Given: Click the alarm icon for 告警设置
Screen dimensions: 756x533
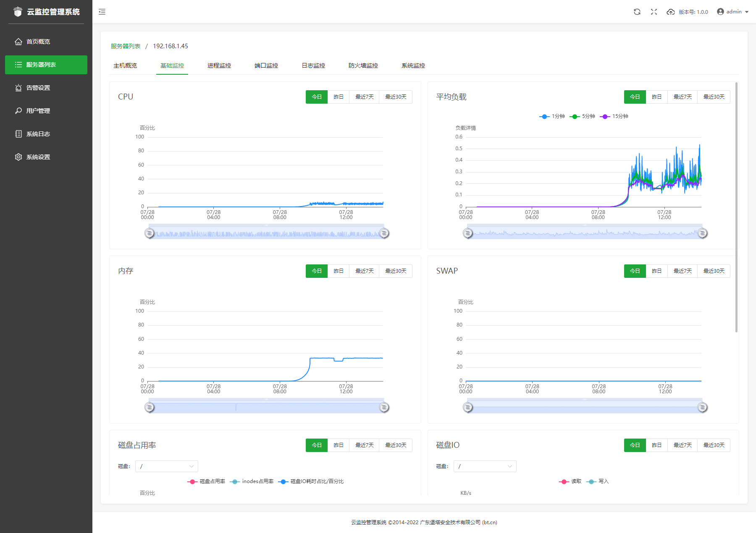Looking at the screenshot, I should [x=18, y=88].
